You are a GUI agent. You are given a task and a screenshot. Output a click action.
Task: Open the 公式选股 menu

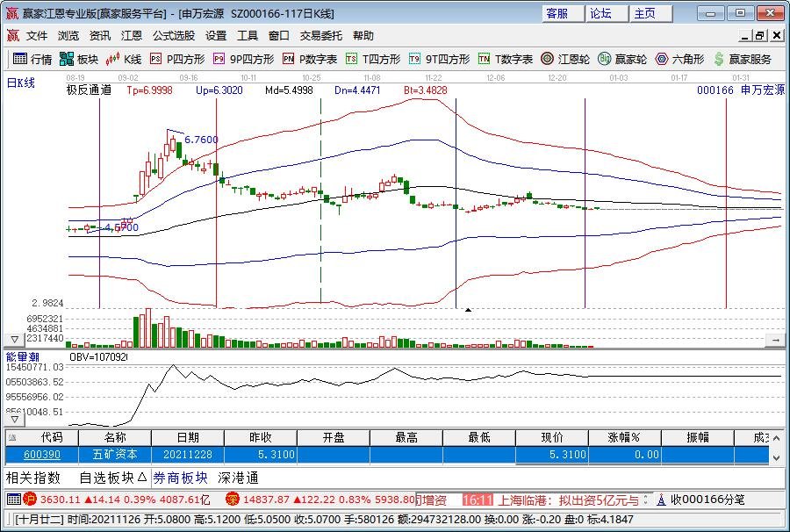pos(174,35)
